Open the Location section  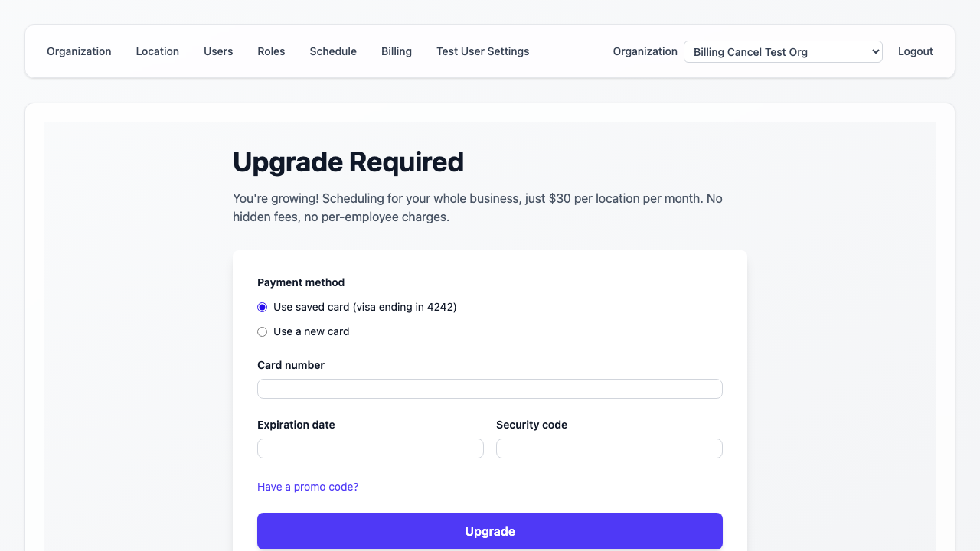(157, 51)
